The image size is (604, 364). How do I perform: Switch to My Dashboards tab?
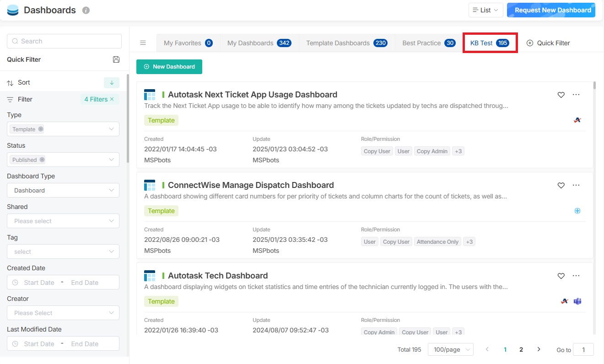coord(259,43)
